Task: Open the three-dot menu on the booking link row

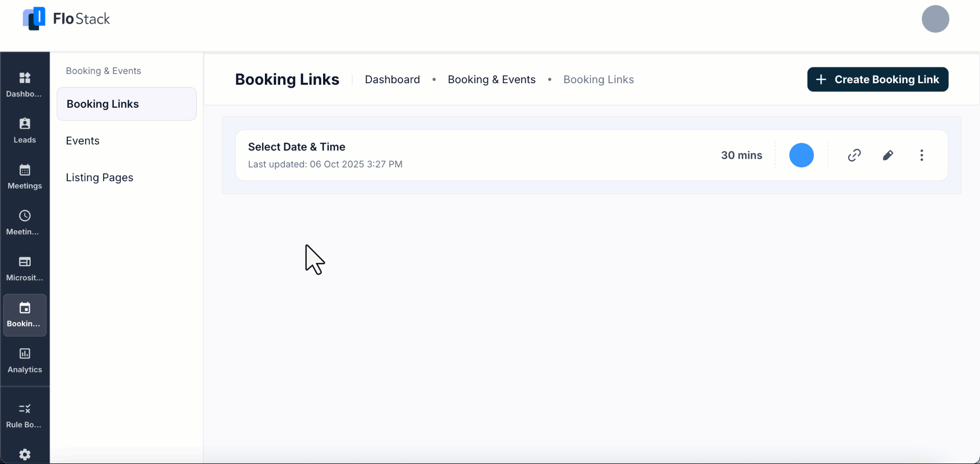Action: coord(922,155)
